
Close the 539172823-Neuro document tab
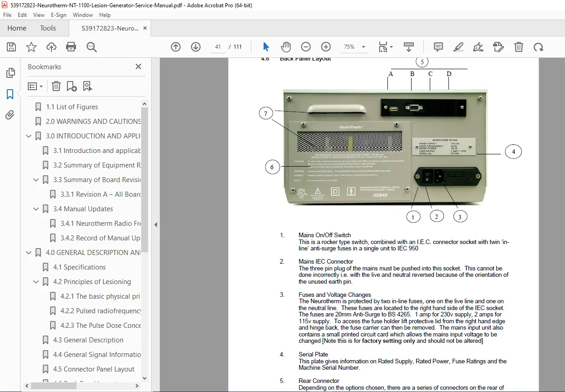[x=144, y=28]
